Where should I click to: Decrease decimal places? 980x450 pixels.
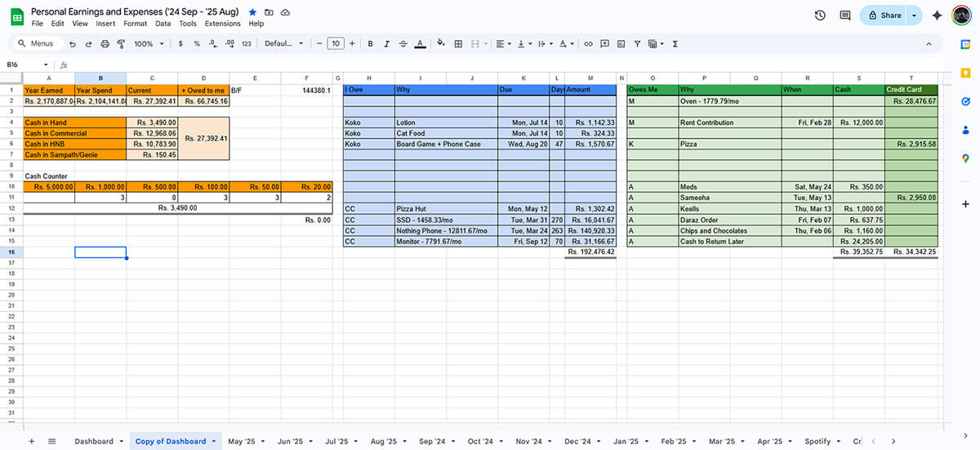pos(213,43)
